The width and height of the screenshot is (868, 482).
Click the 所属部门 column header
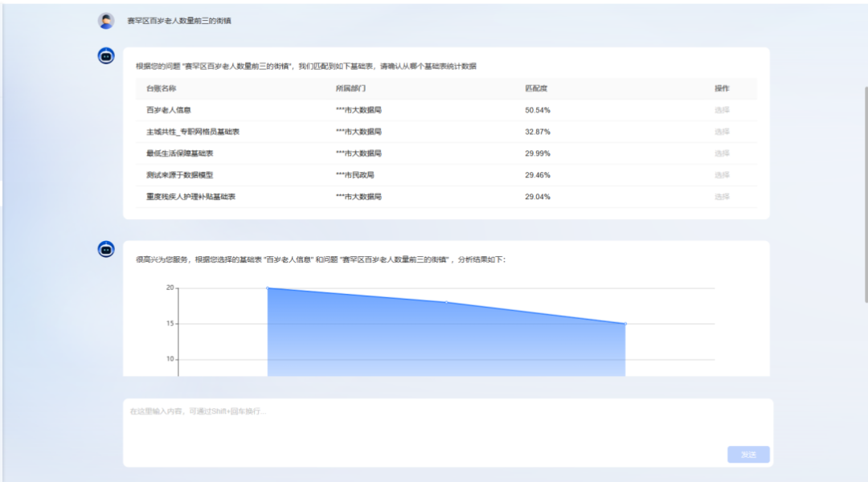point(350,88)
